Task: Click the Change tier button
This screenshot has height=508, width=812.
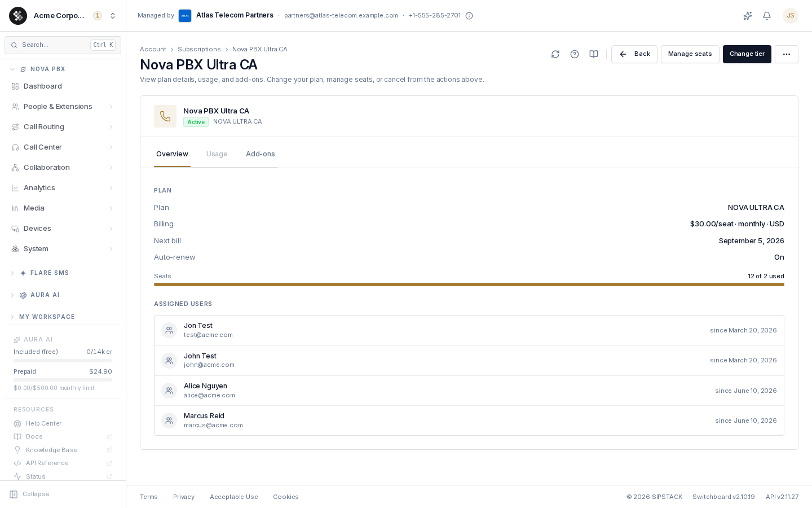Action: point(747,54)
